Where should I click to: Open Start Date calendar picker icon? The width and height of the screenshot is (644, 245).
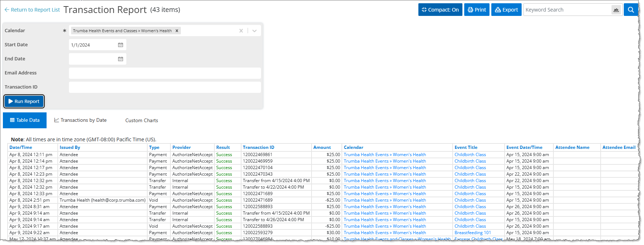click(x=121, y=45)
